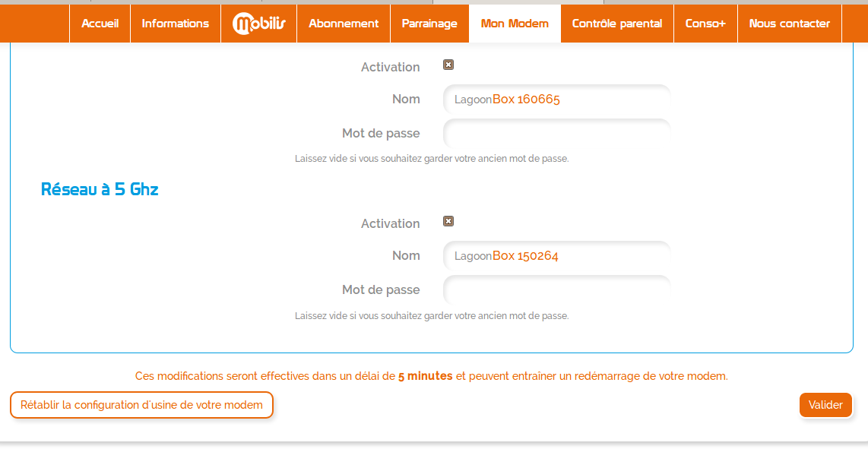Open the Contrôle parental page
This screenshot has height=449, width=868.
click(x=617, y=24)
